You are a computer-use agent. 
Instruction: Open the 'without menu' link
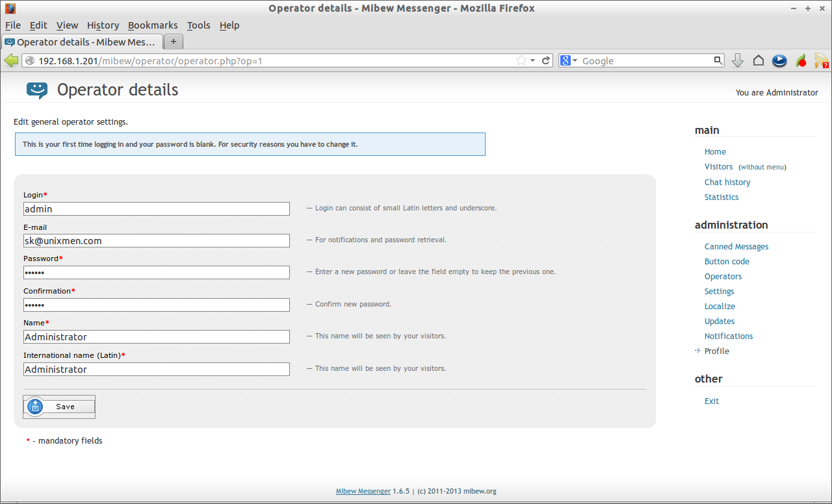[762, 167]
